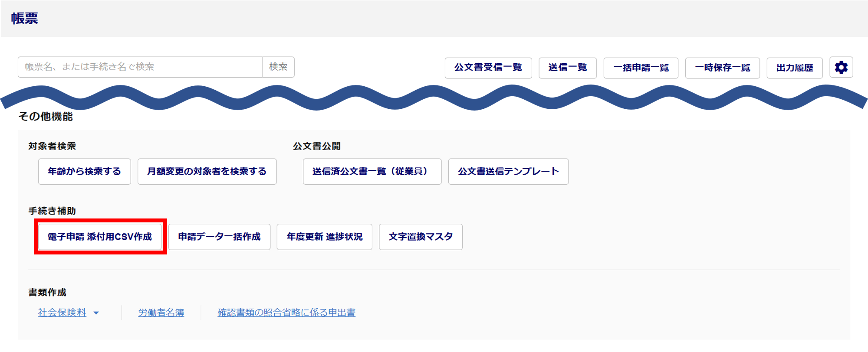View 出力履歴 output history

794,68
